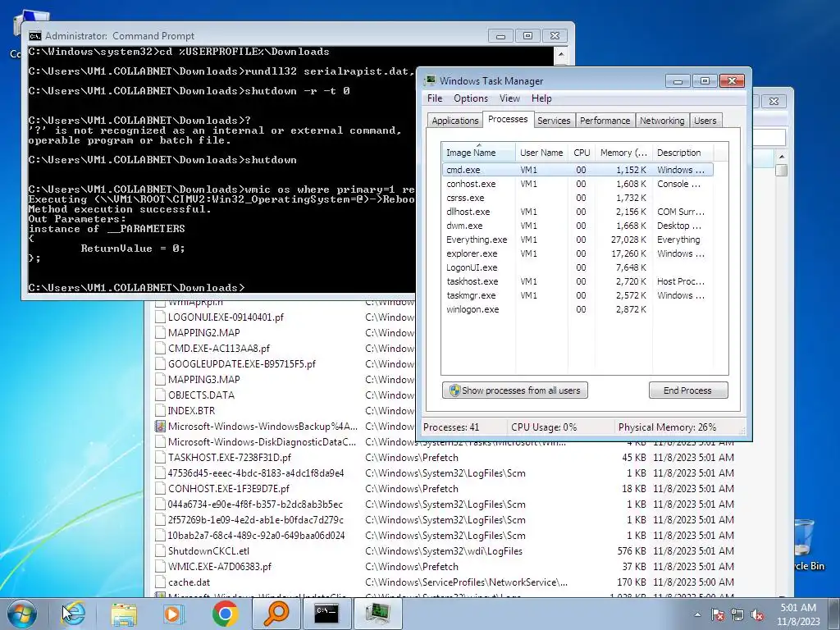Click Everything window scrollbar up arrow

782,156
